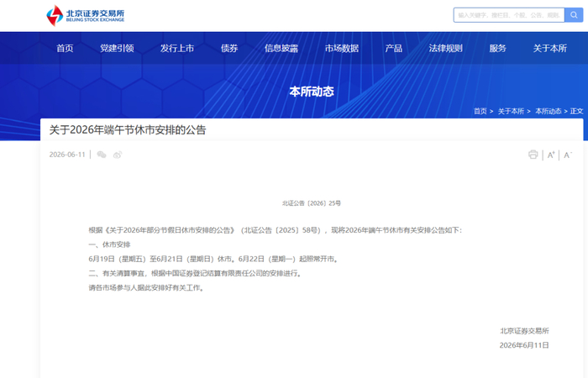Click the signature 北京证券交易所 at bottom
The width and height of the screenshot is (588, 378).
[x=524, y=331]
